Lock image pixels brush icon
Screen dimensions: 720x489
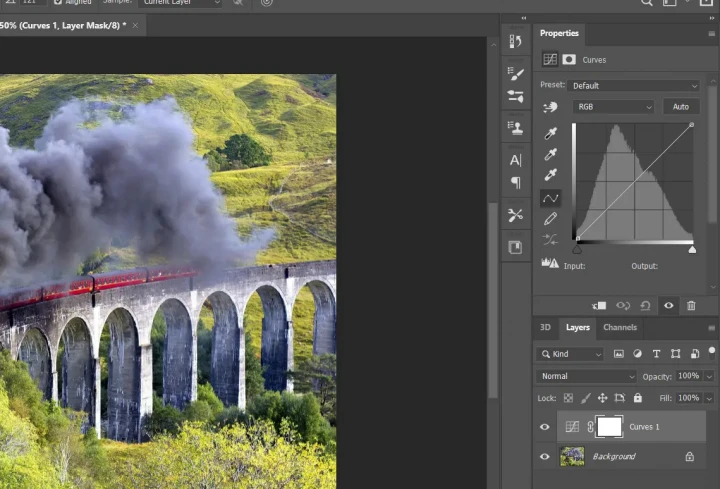(585, 398)
